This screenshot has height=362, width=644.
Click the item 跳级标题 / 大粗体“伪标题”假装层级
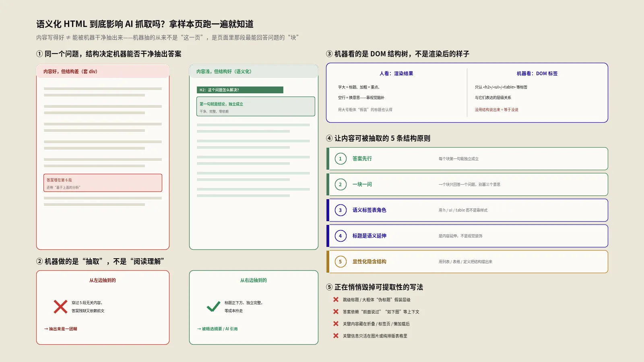(377, 300)
